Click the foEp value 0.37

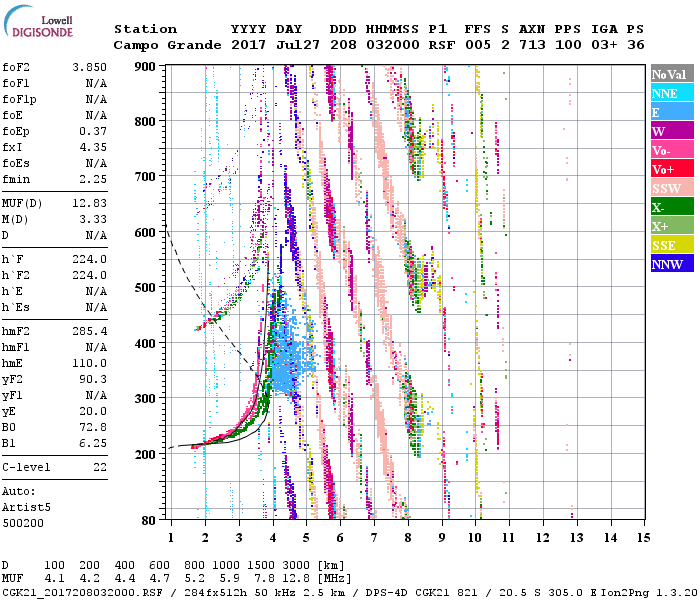point(93,131)
